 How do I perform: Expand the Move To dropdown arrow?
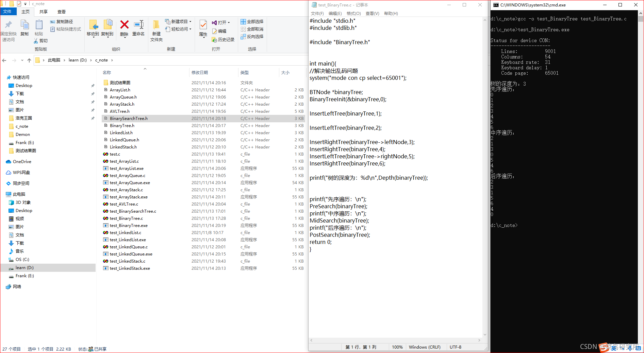point(93,37)
